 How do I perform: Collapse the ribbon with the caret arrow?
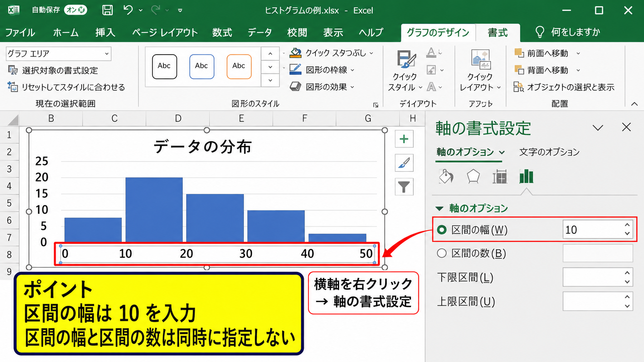[x=634, y=104]
